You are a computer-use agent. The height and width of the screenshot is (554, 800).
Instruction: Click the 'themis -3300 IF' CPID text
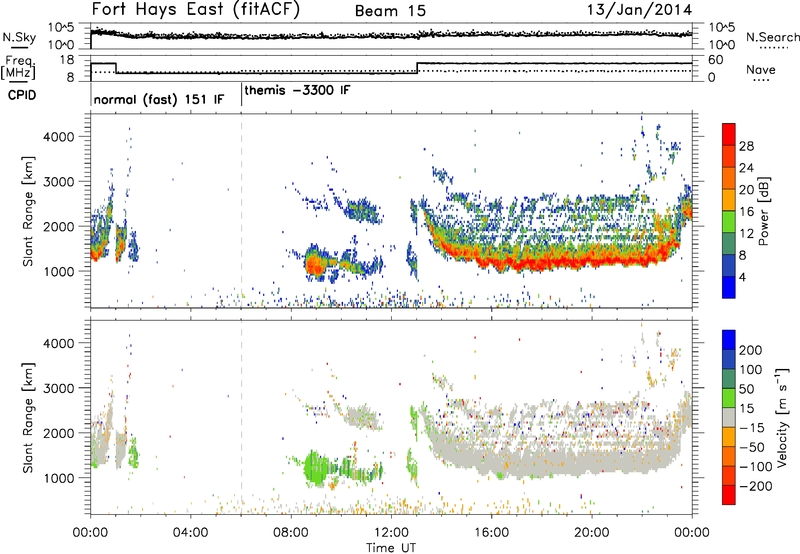pos(297,91)
